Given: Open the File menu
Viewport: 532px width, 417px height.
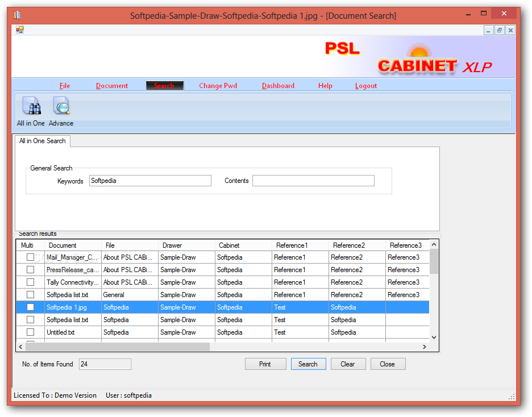Looking at the screenshot, I should tap(64, 86).
